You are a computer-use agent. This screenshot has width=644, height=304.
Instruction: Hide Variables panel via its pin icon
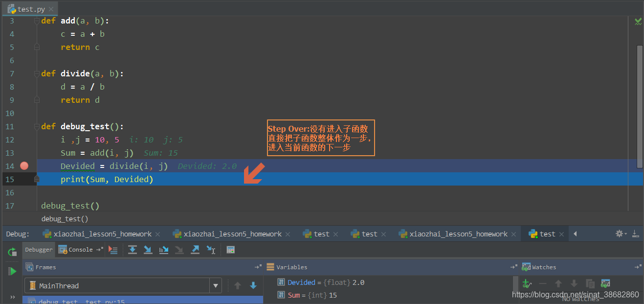(513, 267)
